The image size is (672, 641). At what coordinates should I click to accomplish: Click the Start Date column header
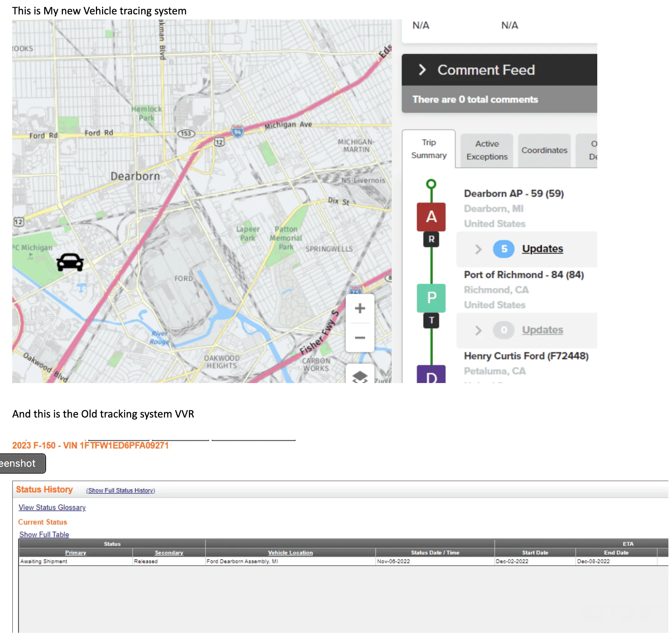pos(535,553)
